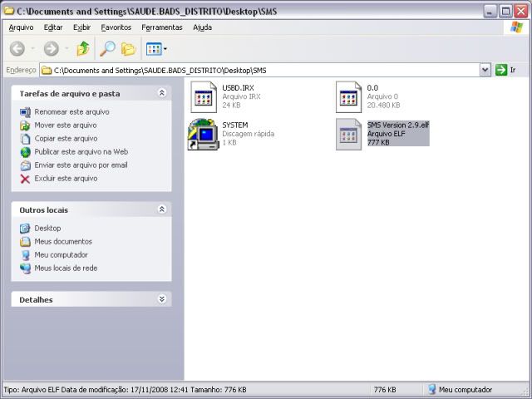
Task: Select the USBD.IRX file name text
Action: coord(238,88)
